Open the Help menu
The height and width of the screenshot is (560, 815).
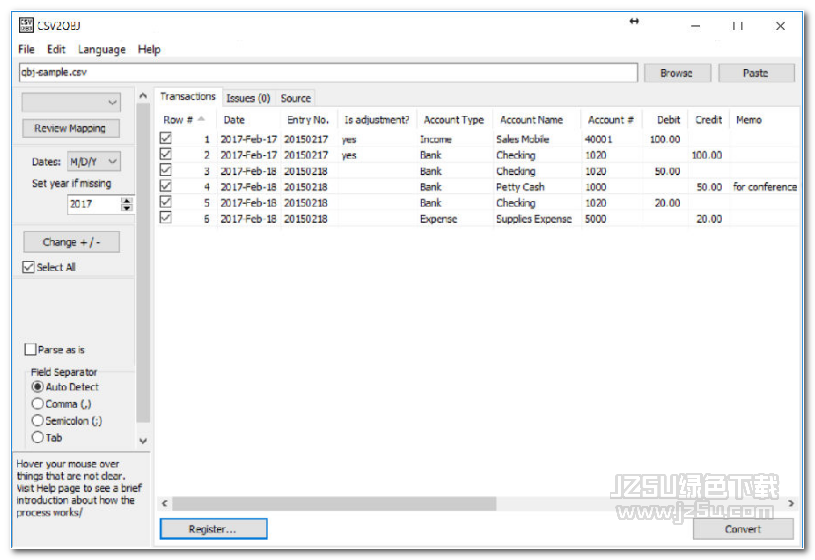(149, 49)
